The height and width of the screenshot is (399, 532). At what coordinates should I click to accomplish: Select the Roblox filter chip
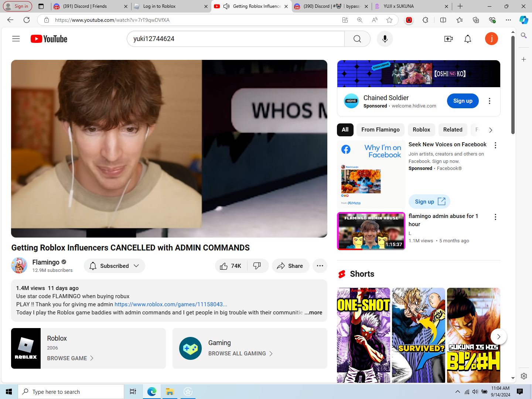tap(422, 130)
